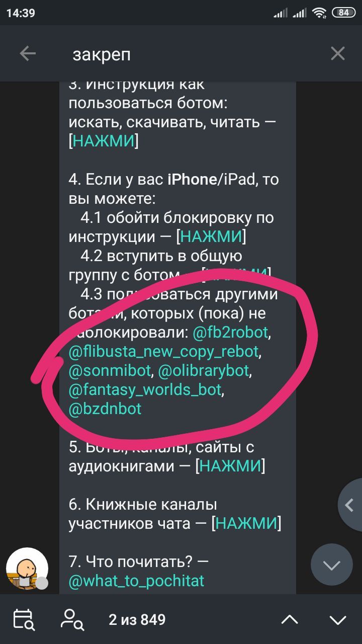
Task: Go to previous search result arrow
Action: point(289,620)
